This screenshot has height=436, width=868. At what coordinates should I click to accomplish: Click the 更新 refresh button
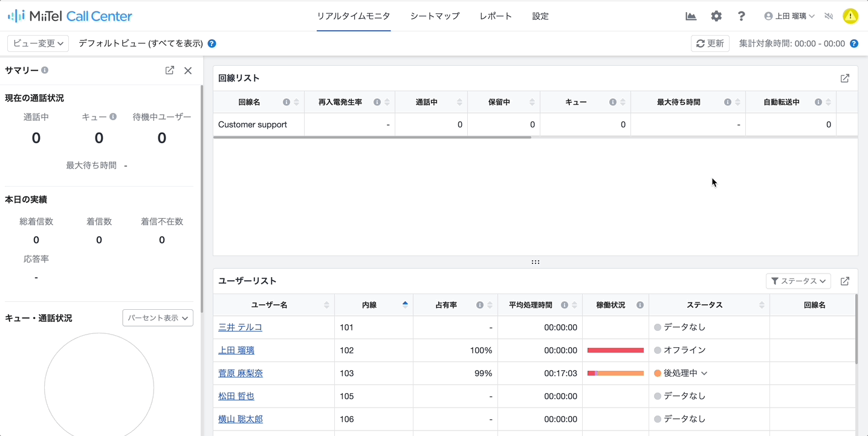click(710, 43)
